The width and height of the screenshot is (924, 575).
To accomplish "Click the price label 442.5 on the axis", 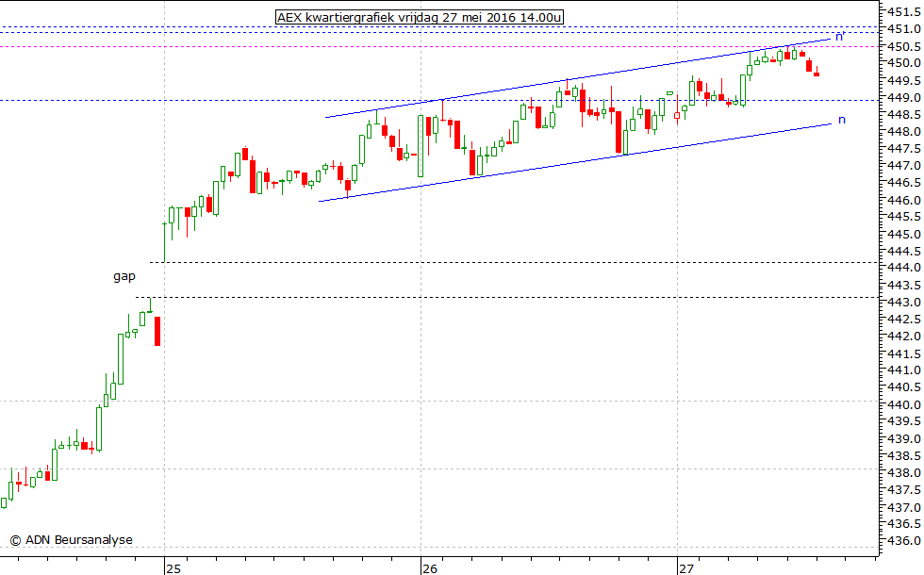I will (x=905, y=320).
